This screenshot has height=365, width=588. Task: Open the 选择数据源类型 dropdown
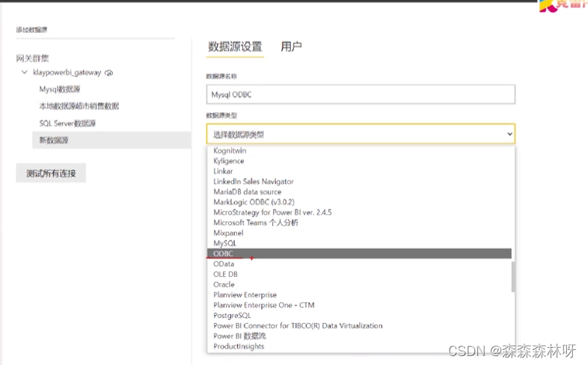pos(361,134)
